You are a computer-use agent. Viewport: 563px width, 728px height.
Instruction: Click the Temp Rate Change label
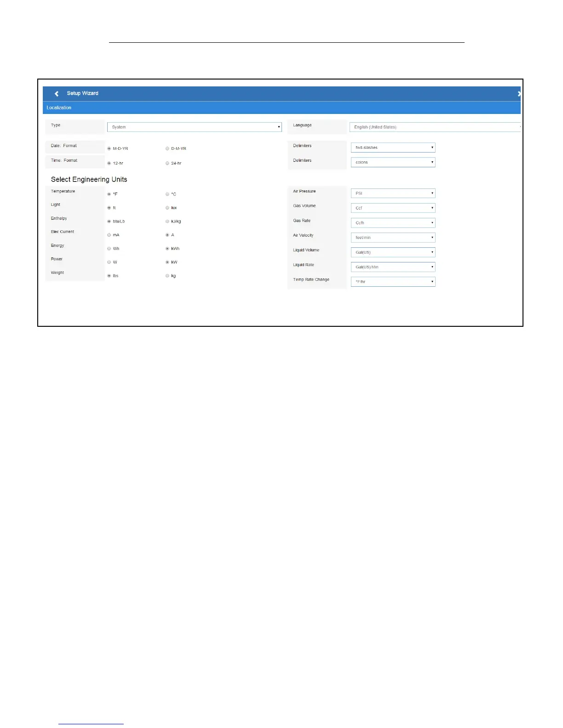click(x=311, y=279)
